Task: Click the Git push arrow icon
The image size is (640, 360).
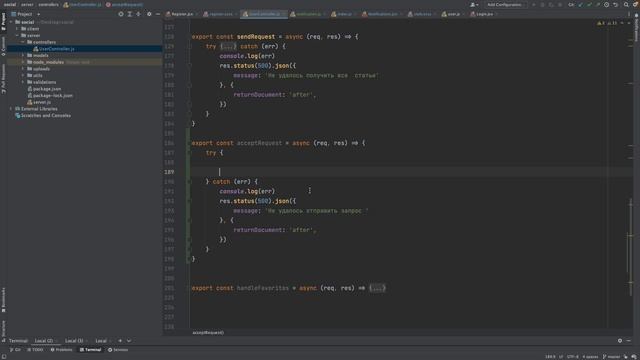Action: pos(598,4)
